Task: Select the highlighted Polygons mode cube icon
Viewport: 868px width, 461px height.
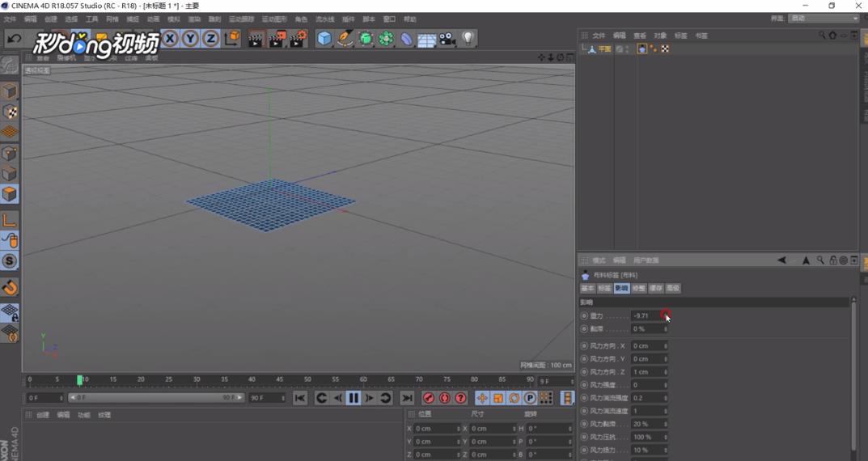Action: [x=10, y=193]
